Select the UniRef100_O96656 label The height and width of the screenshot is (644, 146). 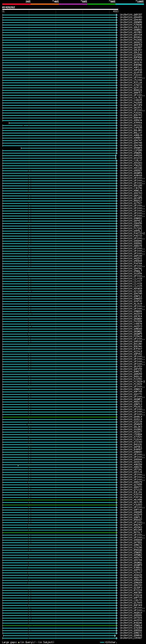[131, 223]
